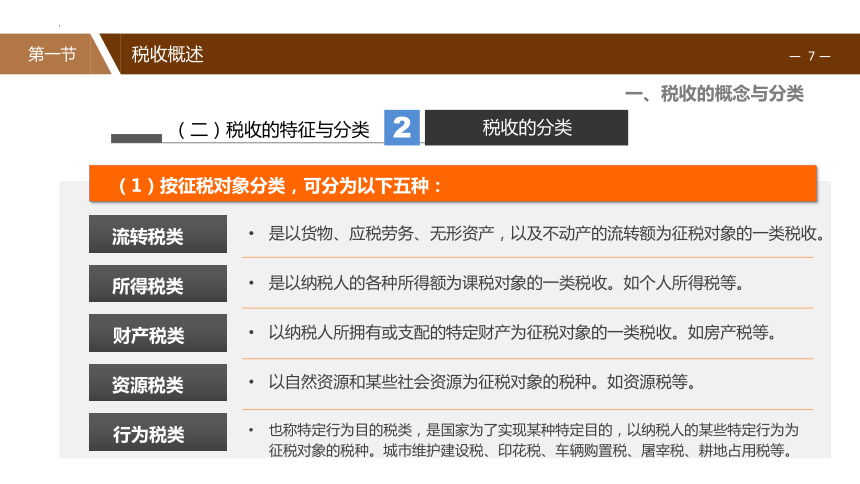Click the '税收概述' header title
Image resolution: width=860 pixels, height=484 pixels.
[x=167, y=54]
